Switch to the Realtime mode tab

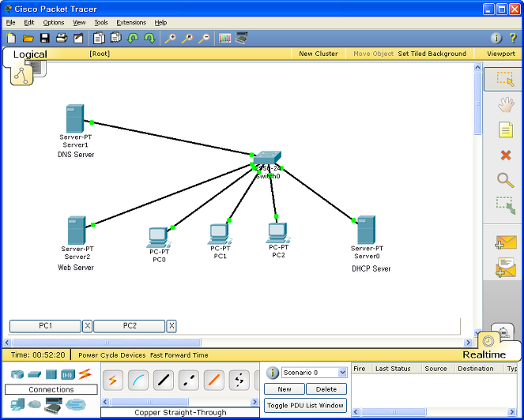click(484, 354)
